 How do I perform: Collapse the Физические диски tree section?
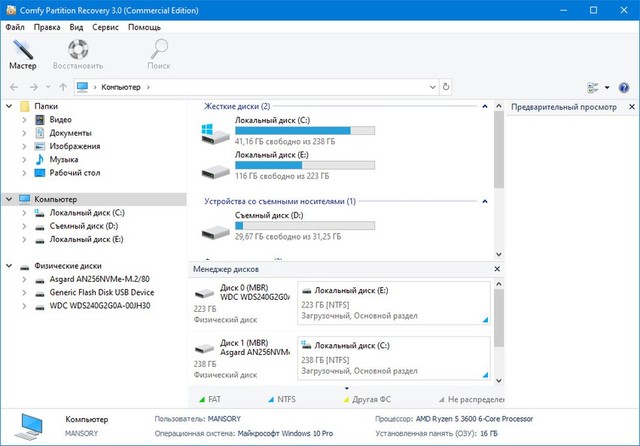[10, 266]
